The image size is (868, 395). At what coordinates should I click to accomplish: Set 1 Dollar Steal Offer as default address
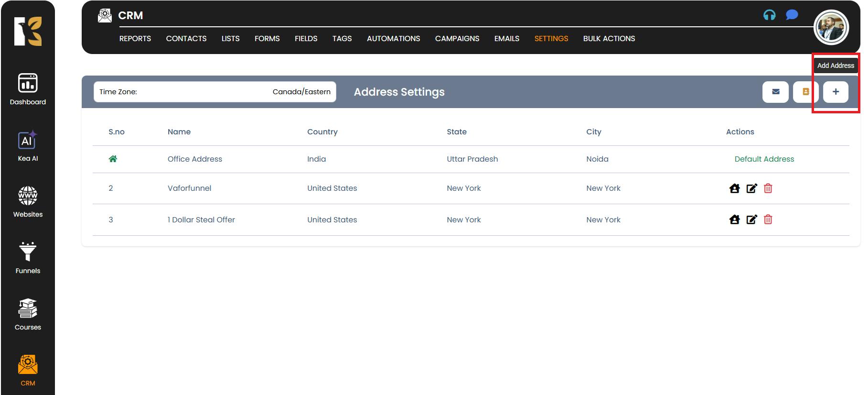734,219
